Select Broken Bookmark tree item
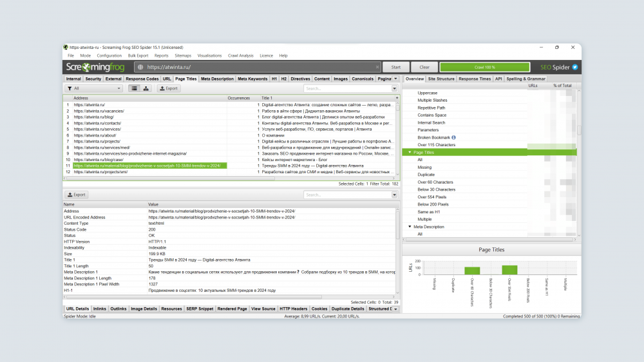Viewport: 644px width, 362px height. (433, 138)
